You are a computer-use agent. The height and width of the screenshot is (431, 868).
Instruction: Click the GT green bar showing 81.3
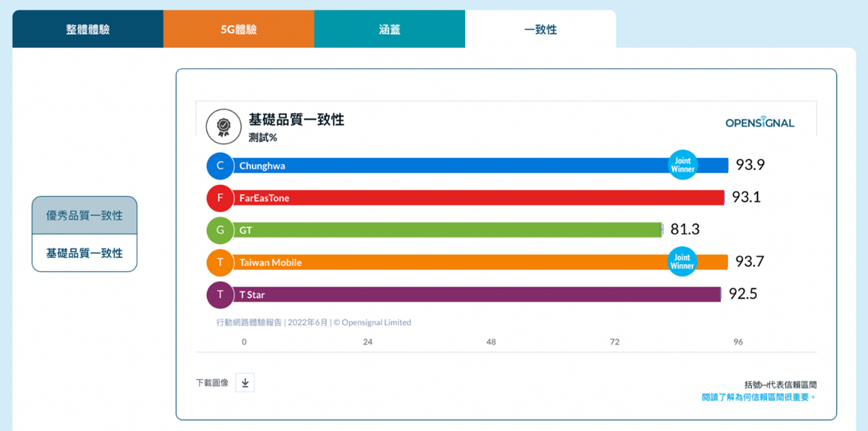click(438, 230)
